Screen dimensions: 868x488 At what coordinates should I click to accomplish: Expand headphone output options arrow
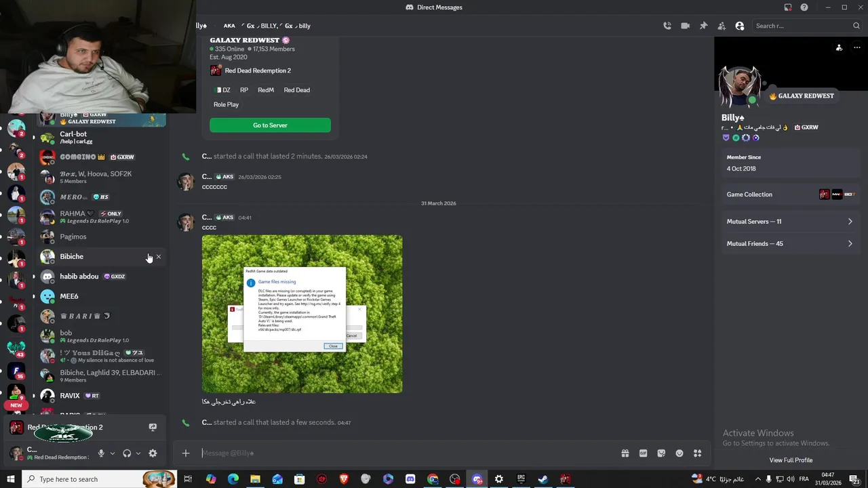point(138,453)
